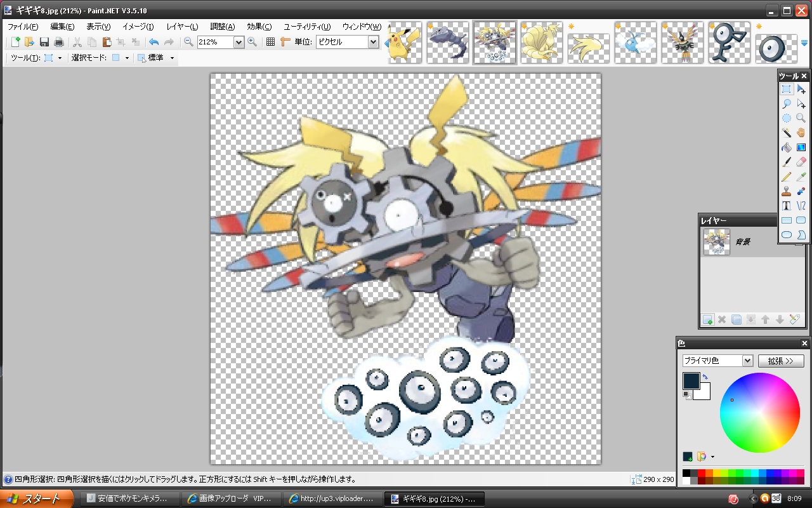Open the プライマリ色 color dropdown
This screenshot has height=508, width=812.
click(x=747, y=361)
